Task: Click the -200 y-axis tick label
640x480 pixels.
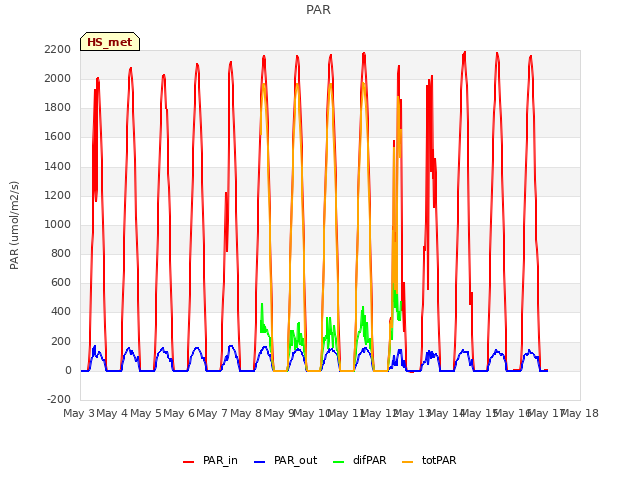Action: 59,399
